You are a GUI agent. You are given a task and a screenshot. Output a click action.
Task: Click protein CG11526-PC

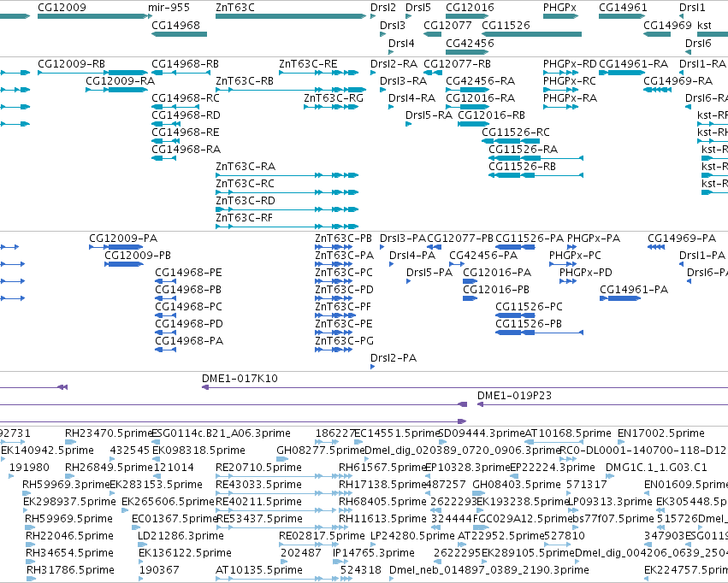click(515, 315)
